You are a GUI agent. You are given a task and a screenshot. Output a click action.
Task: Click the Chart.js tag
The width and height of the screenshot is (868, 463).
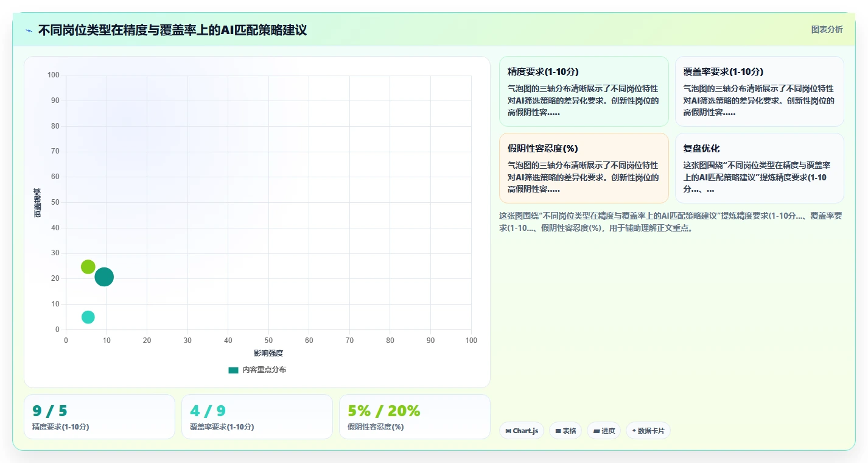pyautogui.click(x=521, y=431)
